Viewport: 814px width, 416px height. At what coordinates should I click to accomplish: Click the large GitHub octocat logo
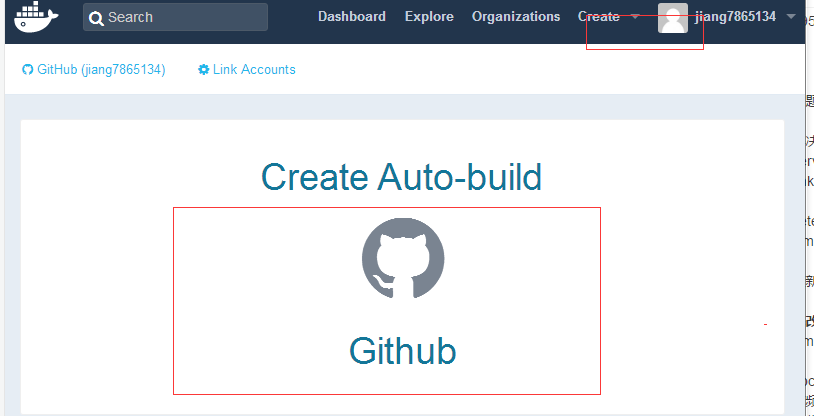403,258
